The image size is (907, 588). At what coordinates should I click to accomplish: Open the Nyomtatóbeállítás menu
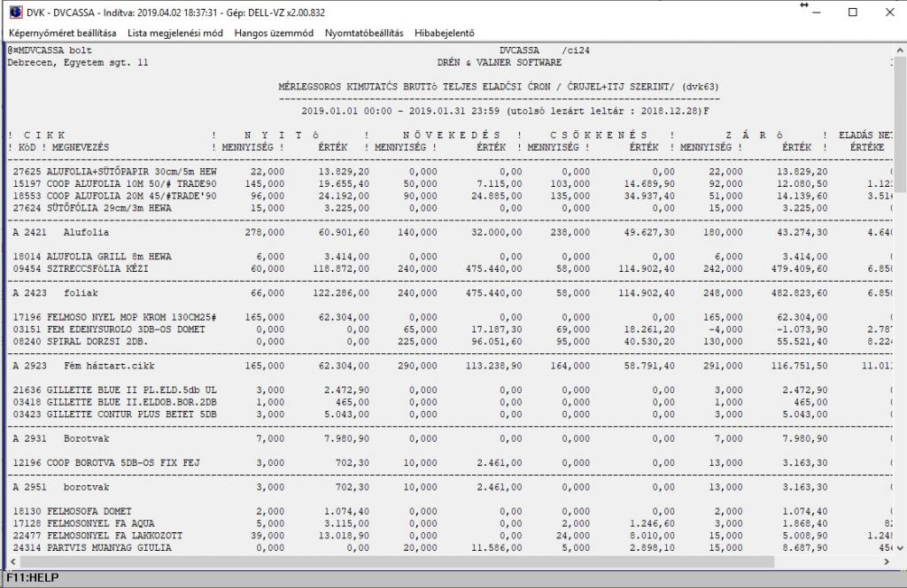tap(364, 33)
